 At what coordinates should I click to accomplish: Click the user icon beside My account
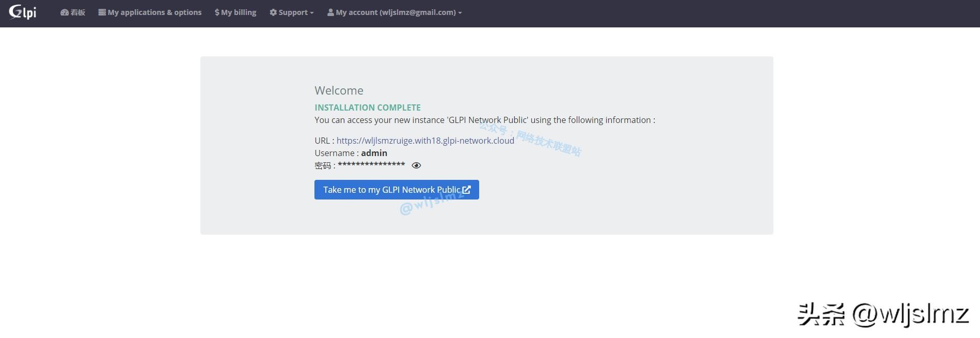pos(330,12)
